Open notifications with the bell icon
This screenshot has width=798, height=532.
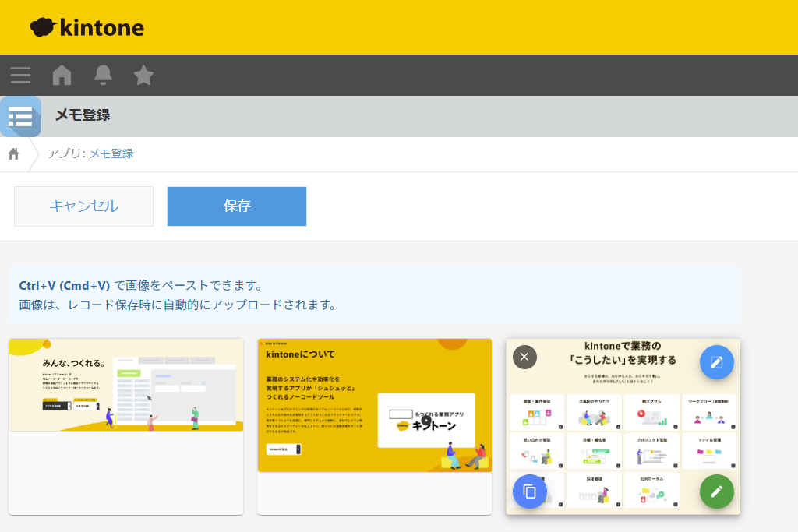pos(103,75)
